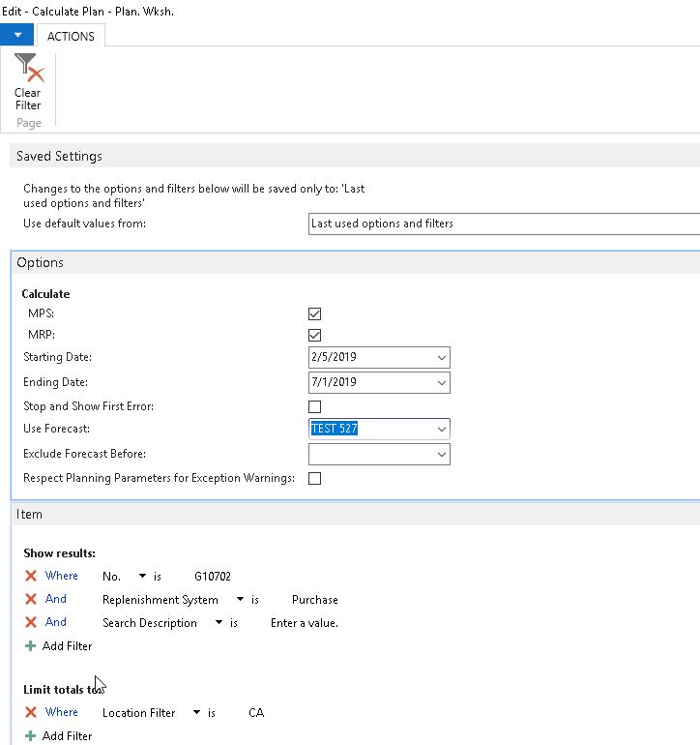Delete the Location Filter row
700x745 pixels.
tap(31, 713)
